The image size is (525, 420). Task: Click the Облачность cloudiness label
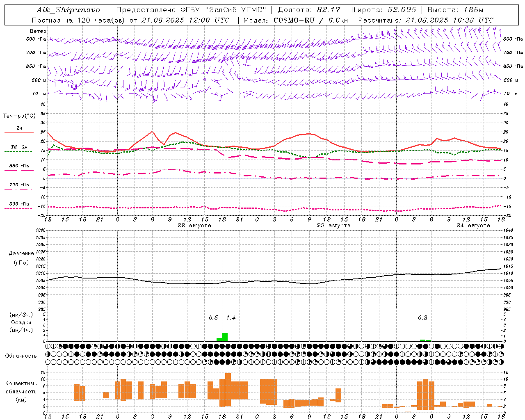21,356
